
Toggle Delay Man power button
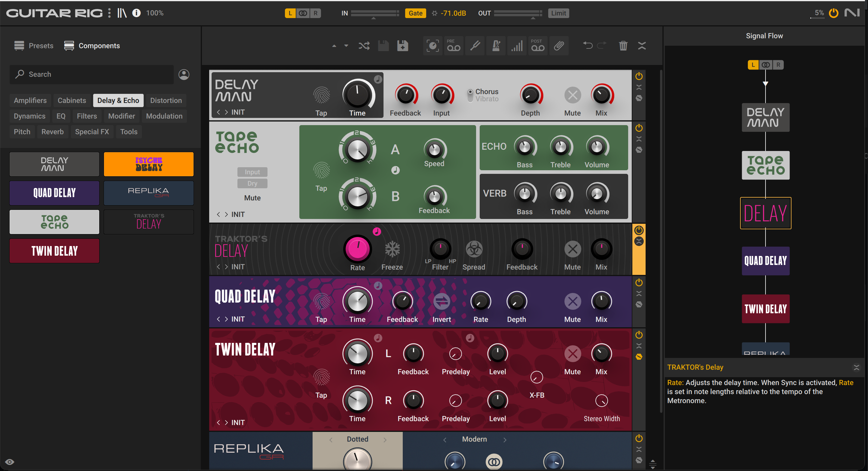coord(639,76)
